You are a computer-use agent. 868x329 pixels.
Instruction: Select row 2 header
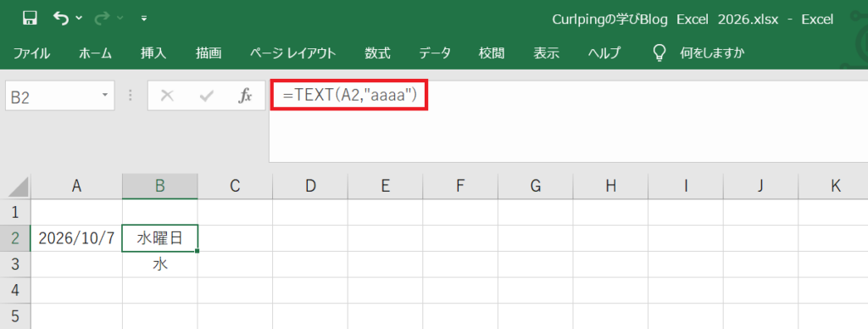click(x=15, y=238)
